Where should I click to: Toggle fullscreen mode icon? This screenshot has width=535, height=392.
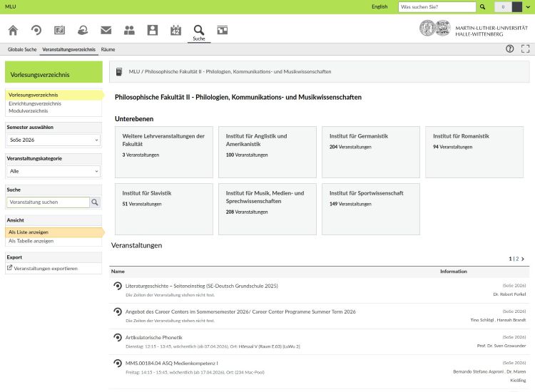[526, 48]
